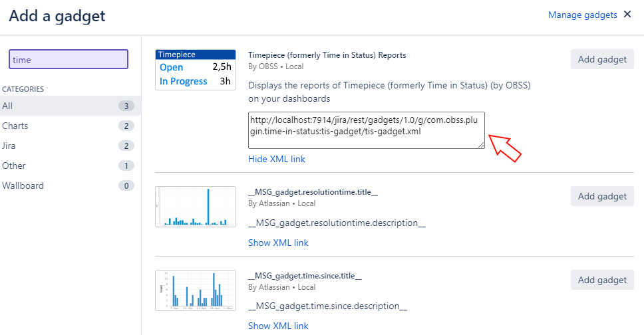Click the Timepiece gadget thumbnail
Viewport: 644px width, 335px height.
(196, 70)
